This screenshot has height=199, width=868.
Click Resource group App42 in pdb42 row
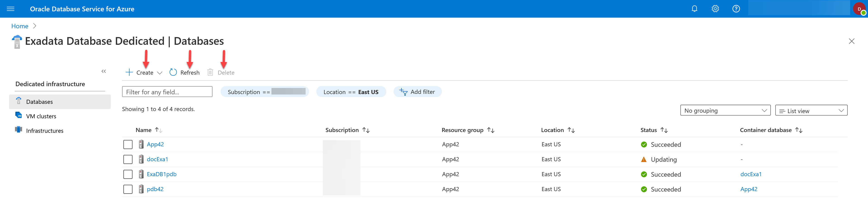coord(450,189)
